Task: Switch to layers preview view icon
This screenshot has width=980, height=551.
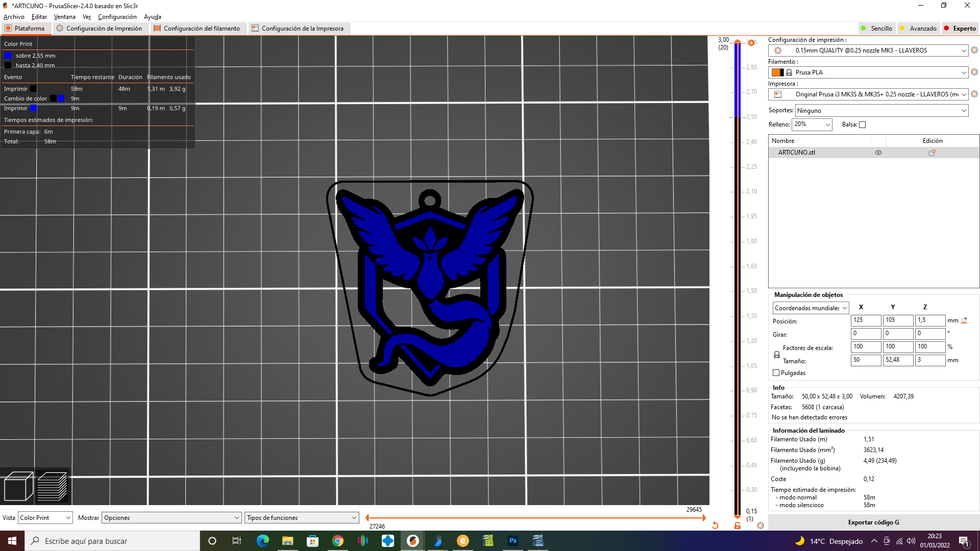Action: [x=52, y=487]
